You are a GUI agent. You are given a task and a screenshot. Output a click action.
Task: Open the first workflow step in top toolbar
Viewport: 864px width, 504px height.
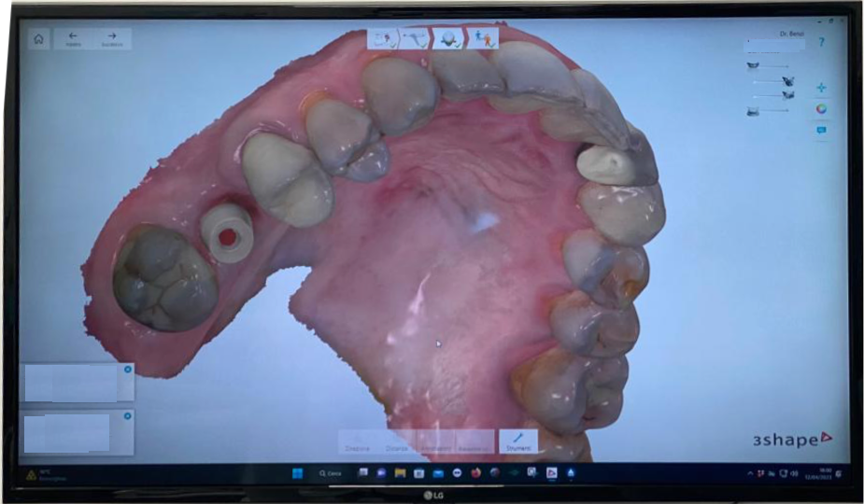tap(383, 38)
